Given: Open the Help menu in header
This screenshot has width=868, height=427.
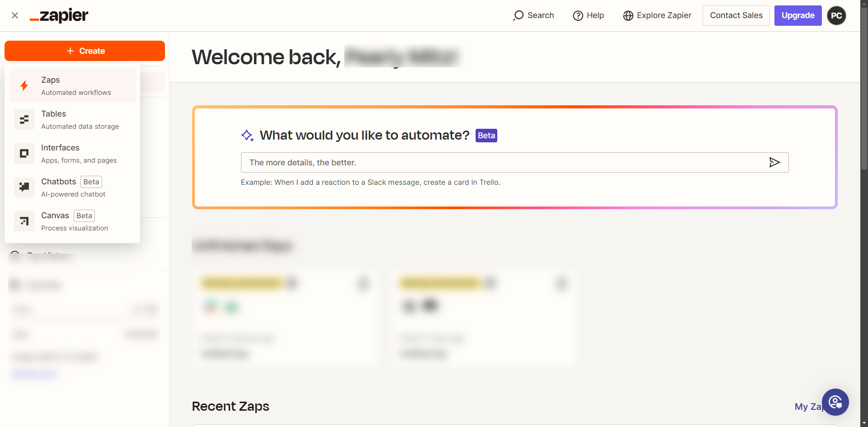Looking at the screenshot, I should coord(589,15).
